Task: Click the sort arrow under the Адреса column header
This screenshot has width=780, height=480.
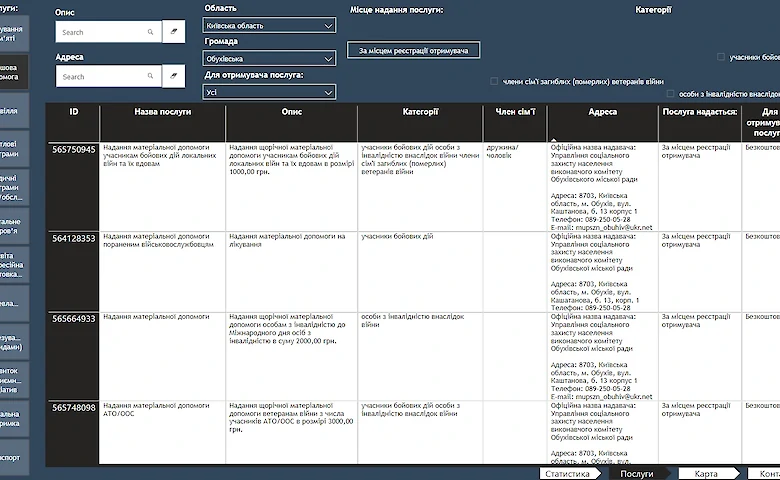Action: (553, 140)
